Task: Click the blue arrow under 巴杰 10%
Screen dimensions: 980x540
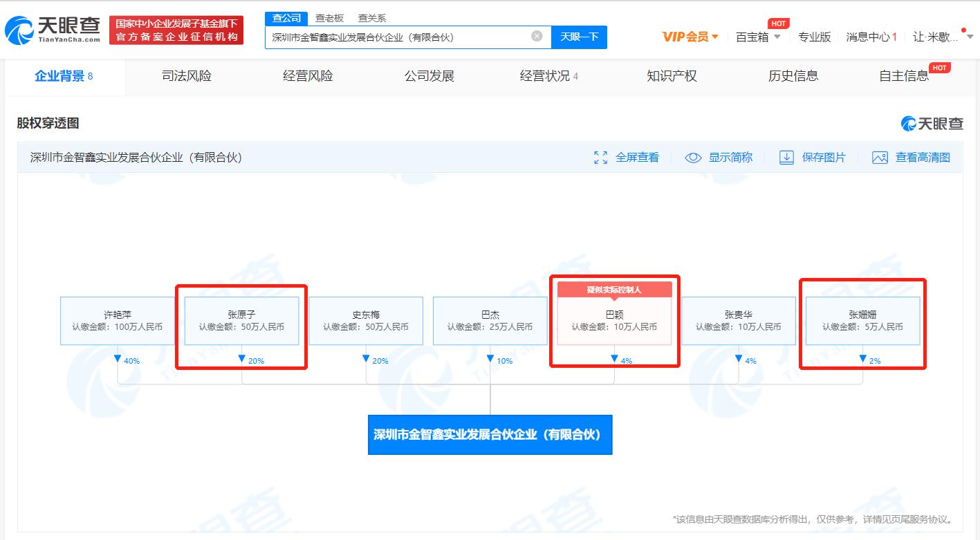Action: tap(490, 359)
